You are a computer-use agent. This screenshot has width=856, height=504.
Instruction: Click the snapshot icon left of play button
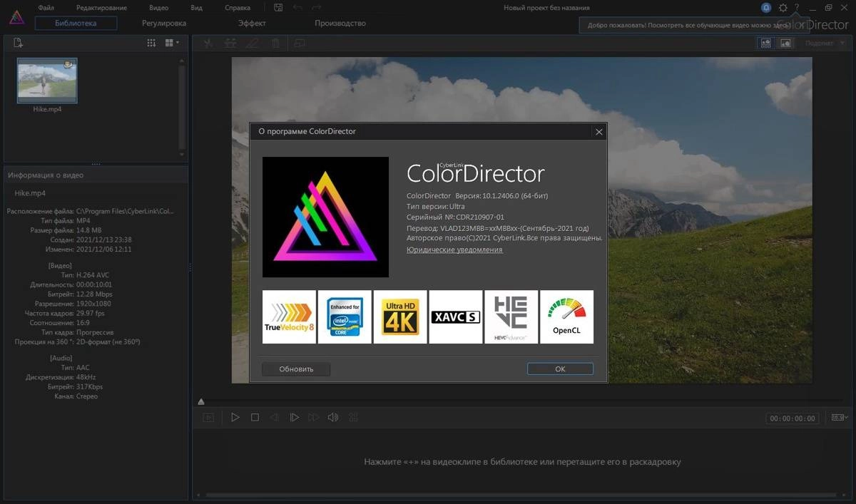[208, 418]
